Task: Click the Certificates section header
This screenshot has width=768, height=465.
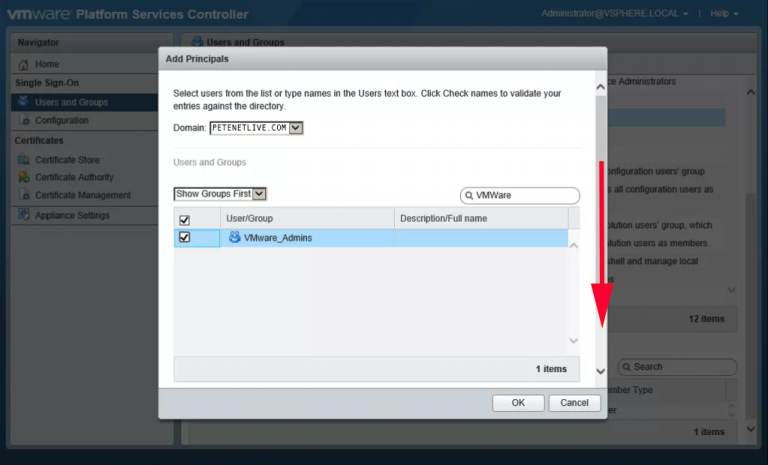Action: point(39,141)
